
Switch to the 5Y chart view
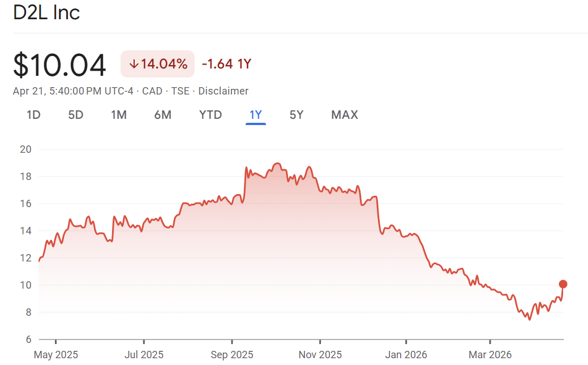(297, 115)
